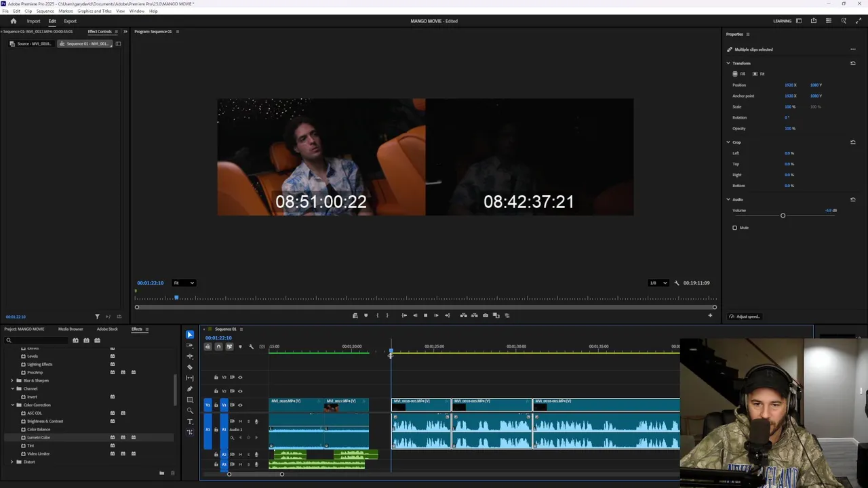Toggle V3 track output eye
Viewport: 868px width, 488px height.
point(240,378)
